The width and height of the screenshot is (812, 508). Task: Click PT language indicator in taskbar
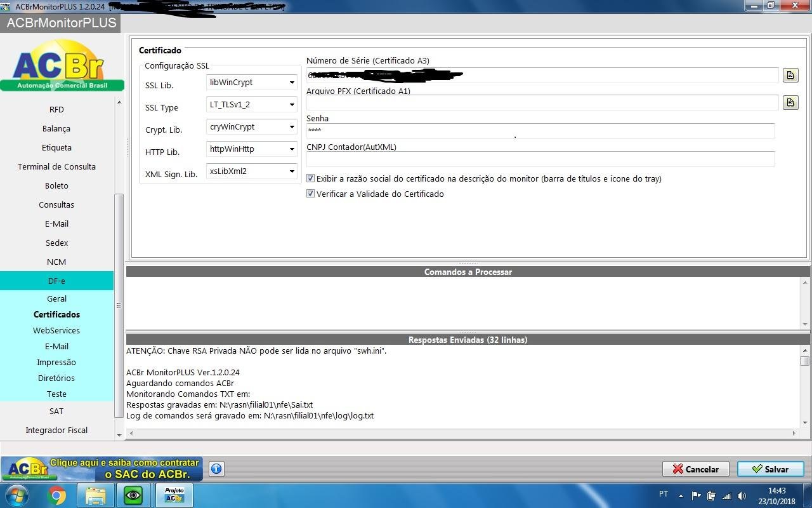tap(664, 494)
